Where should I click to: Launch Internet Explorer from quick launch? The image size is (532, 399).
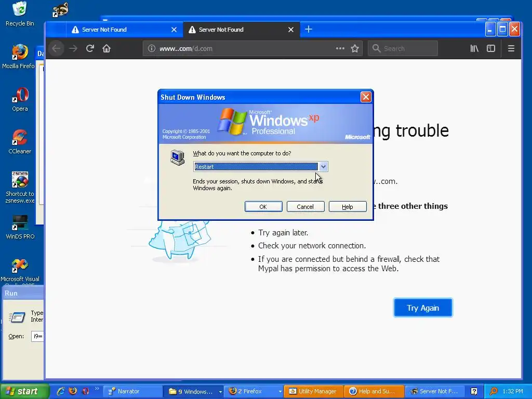pyautogui.click(x=61, y=391)
